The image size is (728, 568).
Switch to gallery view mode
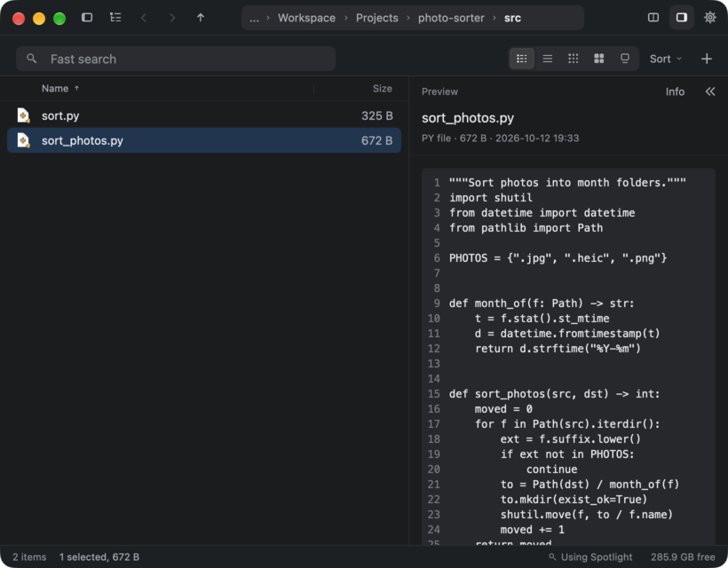(625, 59)
